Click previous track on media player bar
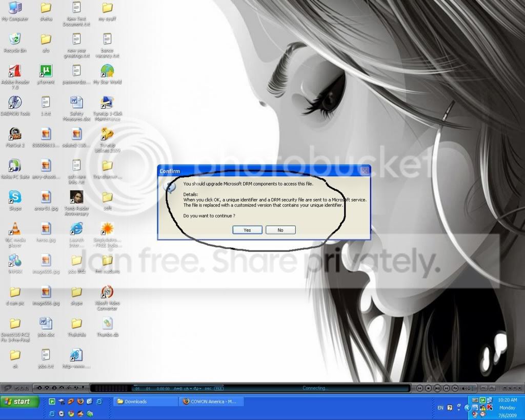Image resolution: width=525 pixels, height=420 pixels. (x=419, y=388)
